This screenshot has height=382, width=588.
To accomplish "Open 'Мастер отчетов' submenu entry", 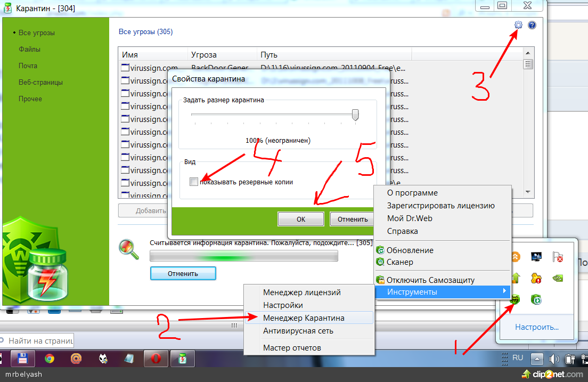I will (292, 348).
